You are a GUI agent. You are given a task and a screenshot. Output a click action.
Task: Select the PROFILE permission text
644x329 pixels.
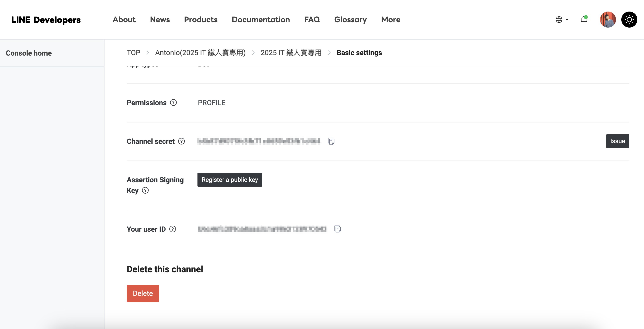pyautogui.click(x=211, y=103)
